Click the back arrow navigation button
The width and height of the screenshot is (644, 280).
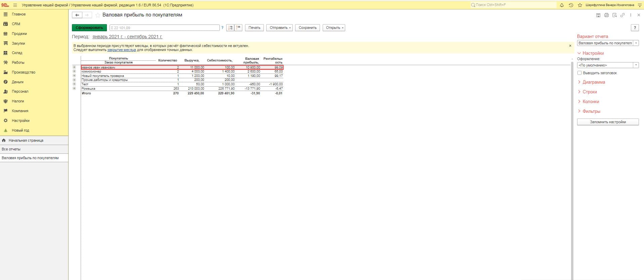pos(77,15)
